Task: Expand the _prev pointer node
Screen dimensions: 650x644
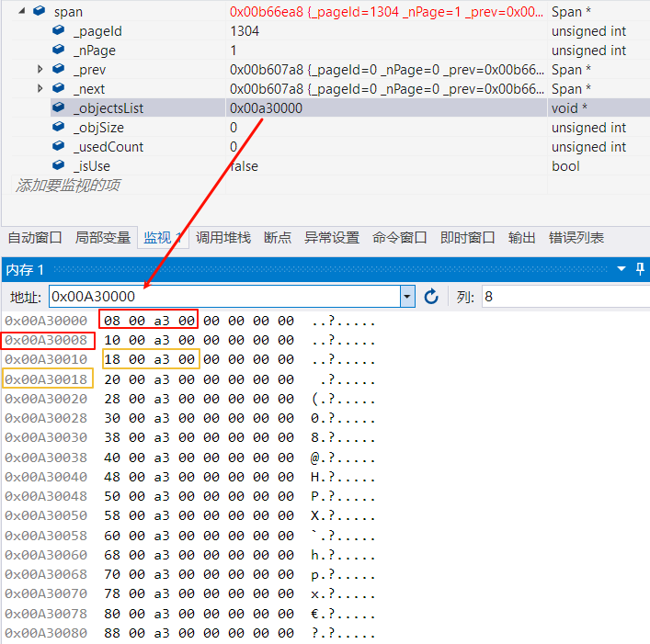Action: click(x=40, y=70)
